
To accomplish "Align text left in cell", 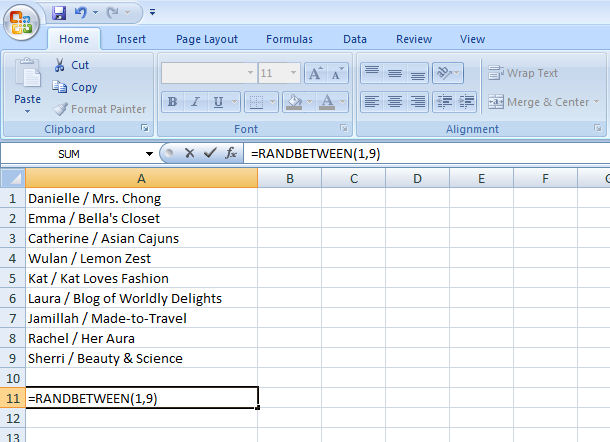I will (x=372, y=102).
